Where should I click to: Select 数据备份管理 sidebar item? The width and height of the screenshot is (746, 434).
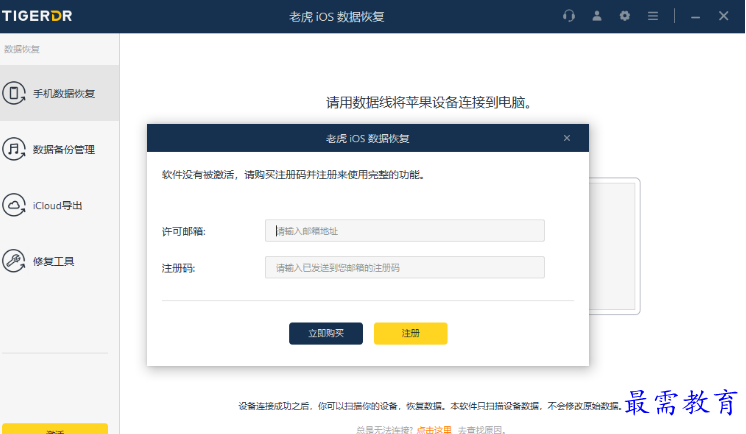59,149
